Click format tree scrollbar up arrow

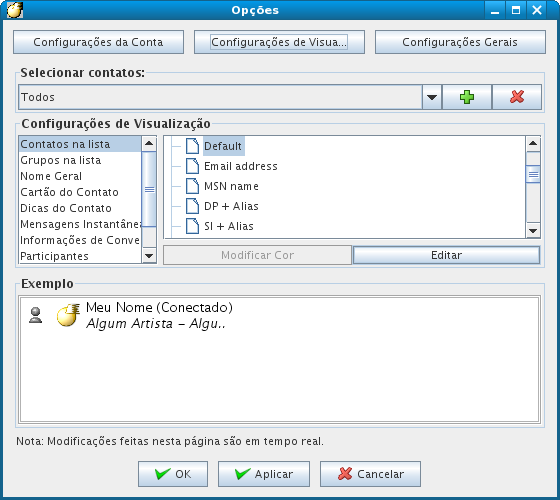pos(533,144)
